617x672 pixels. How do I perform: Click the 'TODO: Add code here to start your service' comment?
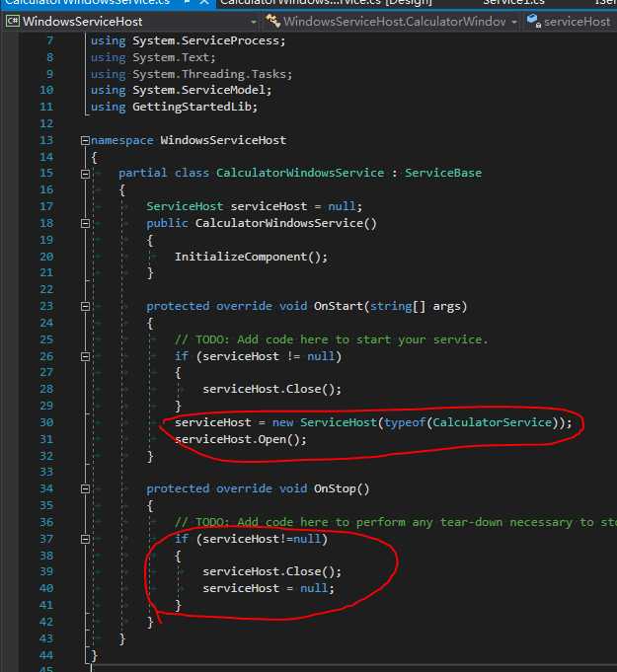[x=331, y=339]
